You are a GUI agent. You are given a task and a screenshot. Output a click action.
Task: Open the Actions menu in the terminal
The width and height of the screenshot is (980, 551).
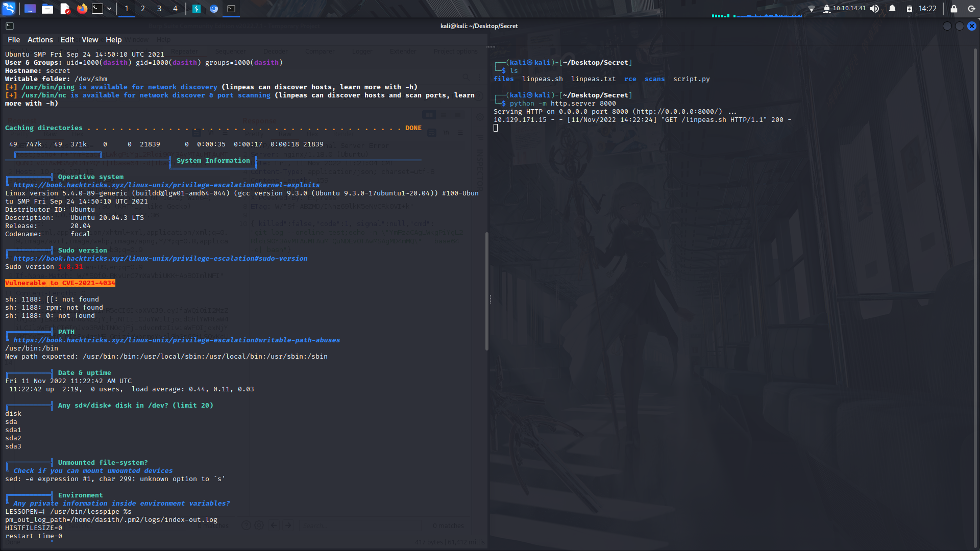coord(40,39)
